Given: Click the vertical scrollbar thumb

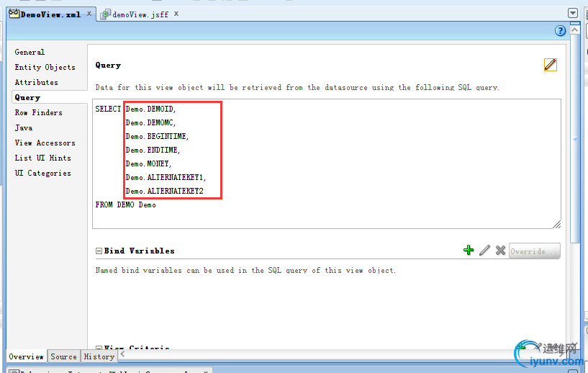Looking at the screenshot, I should click(x=574, y=139).
